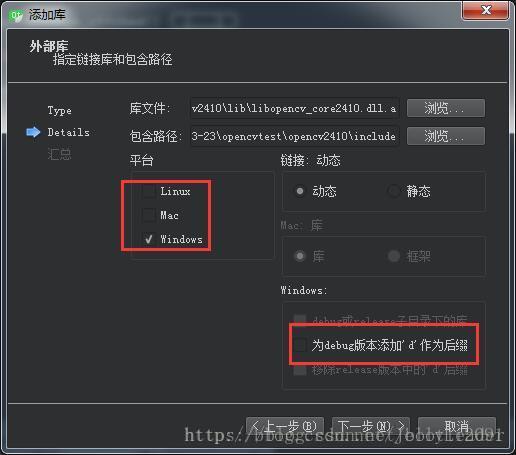Viewport: 516px width, 455px height.
Task: Cancel the wizard with 取消
Action: (457, 426)
